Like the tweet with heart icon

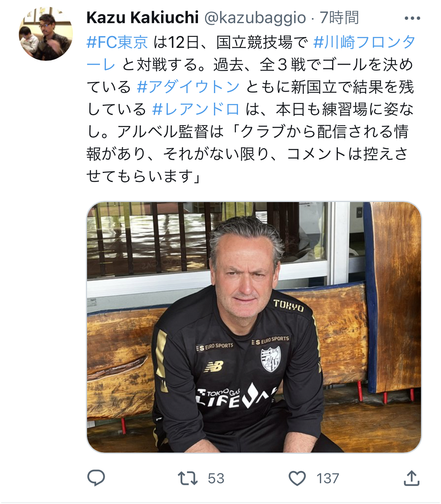coord(297,478)
